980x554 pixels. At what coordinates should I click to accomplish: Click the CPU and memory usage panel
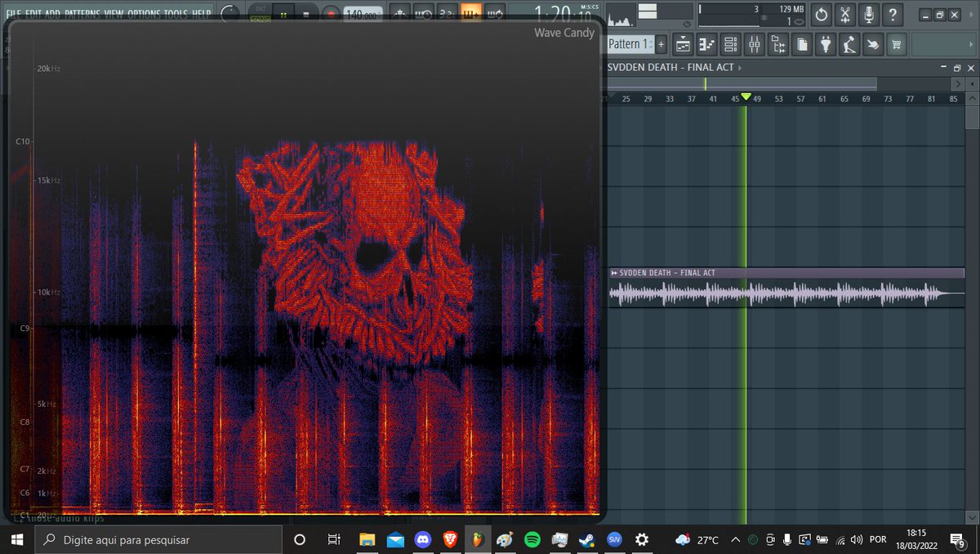click(x=751, y=15)
